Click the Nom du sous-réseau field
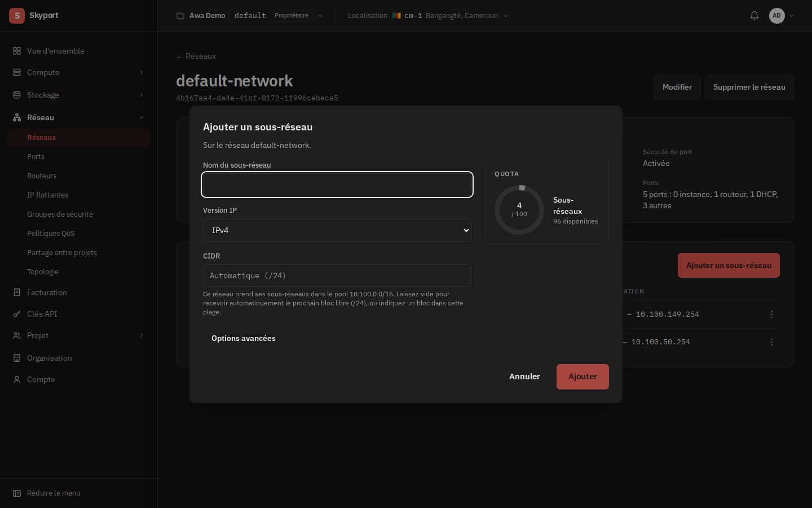812x508 pixels. (x=337, y=185)
